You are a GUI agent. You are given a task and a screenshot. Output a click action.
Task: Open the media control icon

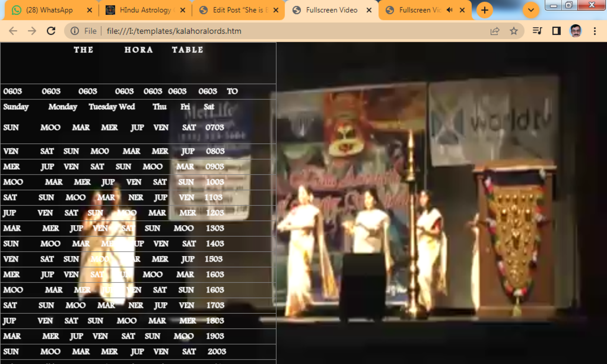click(537, 31)
